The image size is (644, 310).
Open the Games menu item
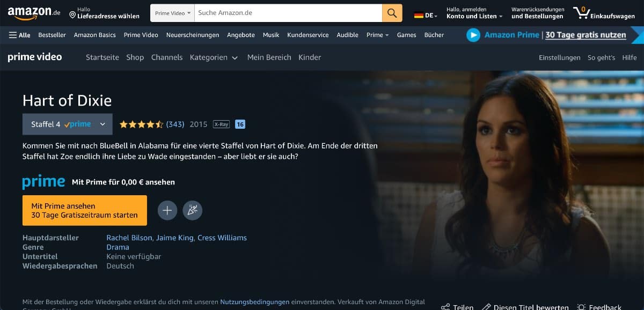[406, 35]
